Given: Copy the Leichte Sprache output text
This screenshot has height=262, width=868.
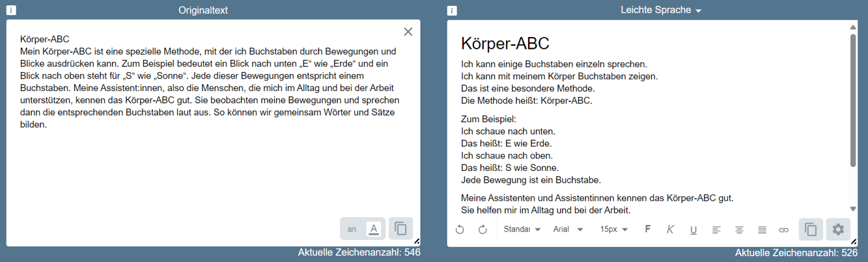Looking at the screenshot, I should (x=811, y=229).
